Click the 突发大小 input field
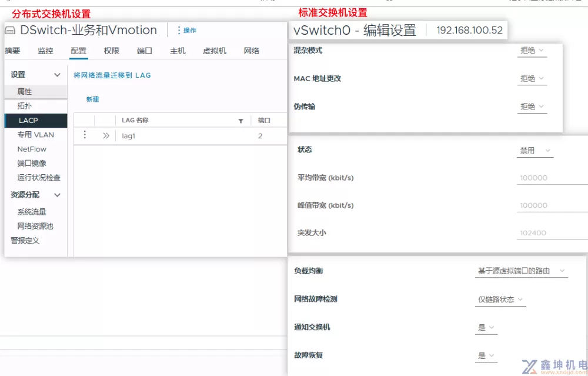This screenshot has width=588, height=376. coord(552,232)
